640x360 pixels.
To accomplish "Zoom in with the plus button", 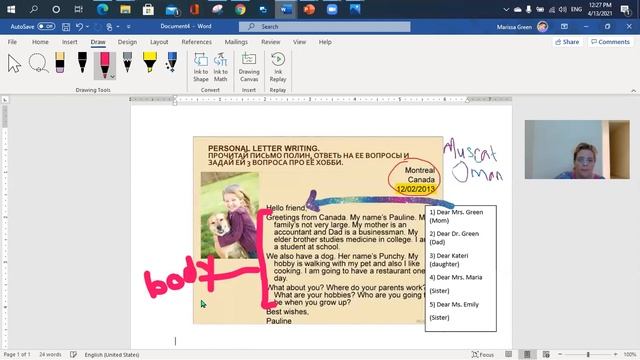I will 616,354.
